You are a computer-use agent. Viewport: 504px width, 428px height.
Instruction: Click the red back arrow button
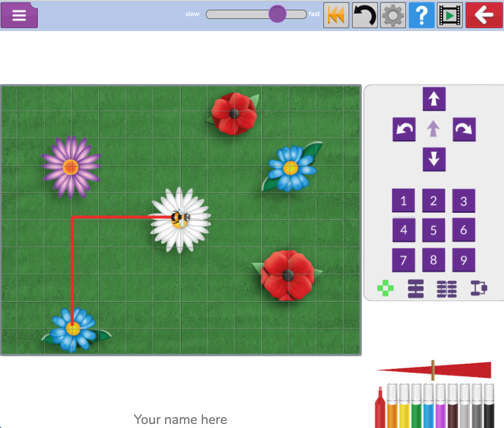click(x=484, y=15)
